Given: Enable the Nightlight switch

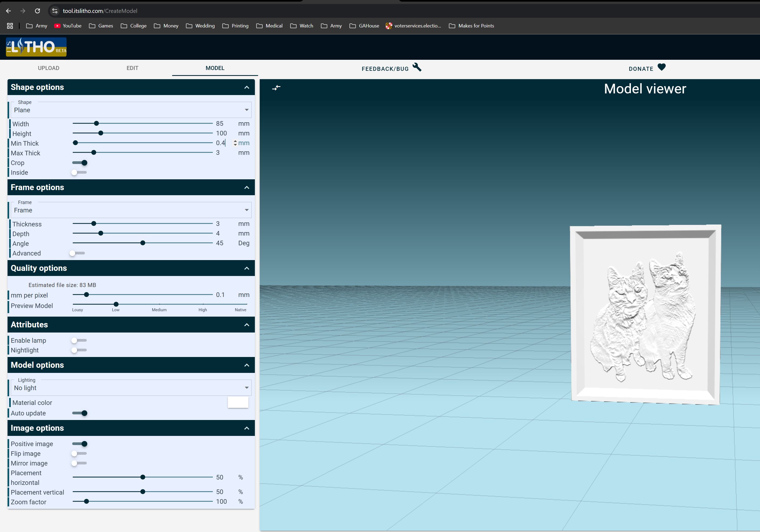Looking at the screenshot, I should click(x=79, y=350).
